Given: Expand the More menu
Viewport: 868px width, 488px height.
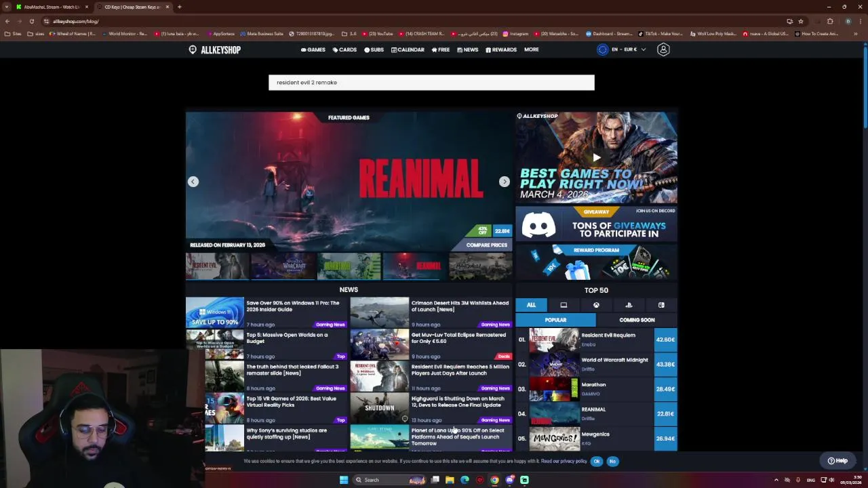Looking at the screenshot, I should click(x=532, y=49).
